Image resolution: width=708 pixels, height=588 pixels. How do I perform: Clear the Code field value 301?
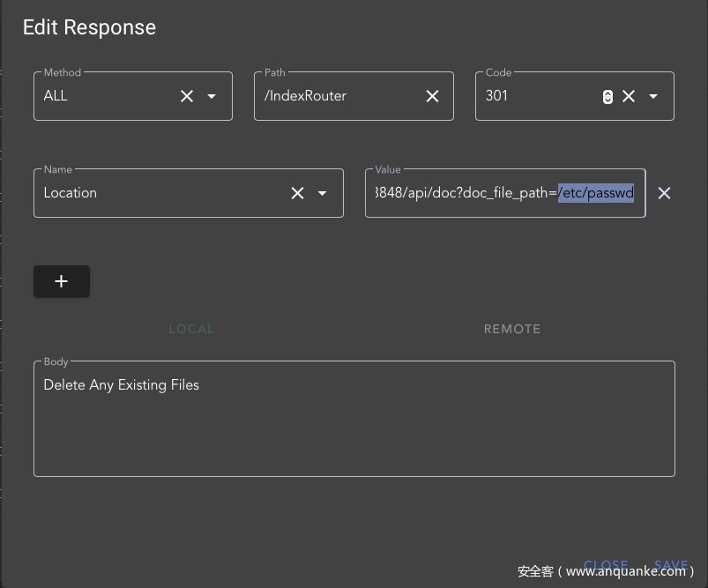pos(629,96)
